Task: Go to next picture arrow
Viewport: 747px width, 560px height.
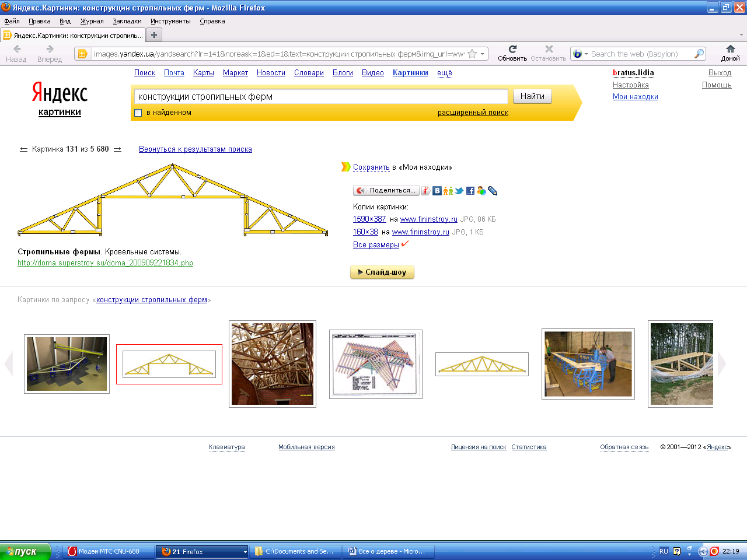Action: click(117, 149)
